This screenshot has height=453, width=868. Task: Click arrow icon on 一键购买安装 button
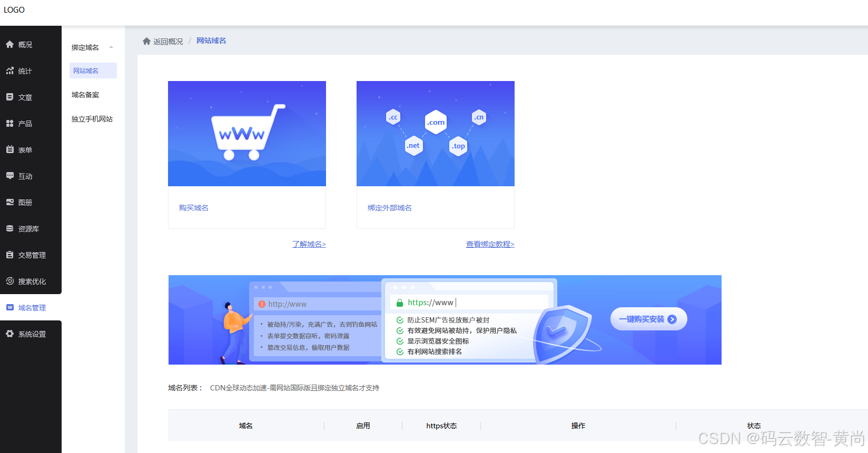coord(672,319)
